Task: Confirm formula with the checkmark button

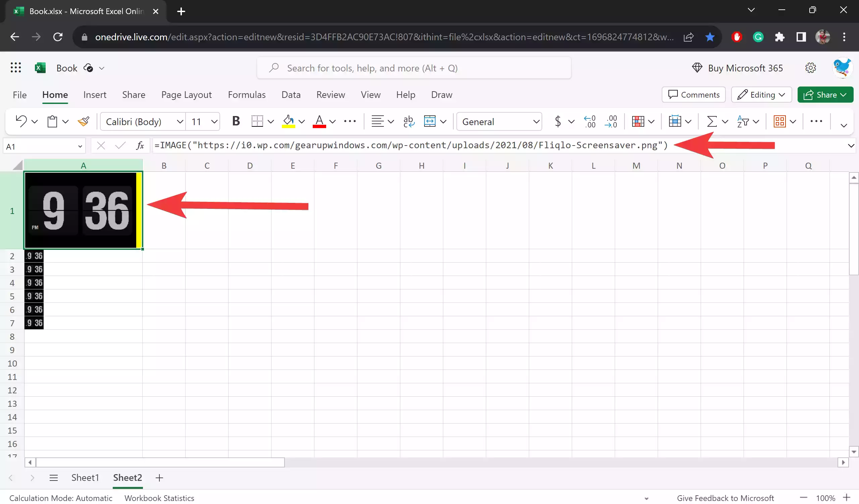Action: [119, 146]
